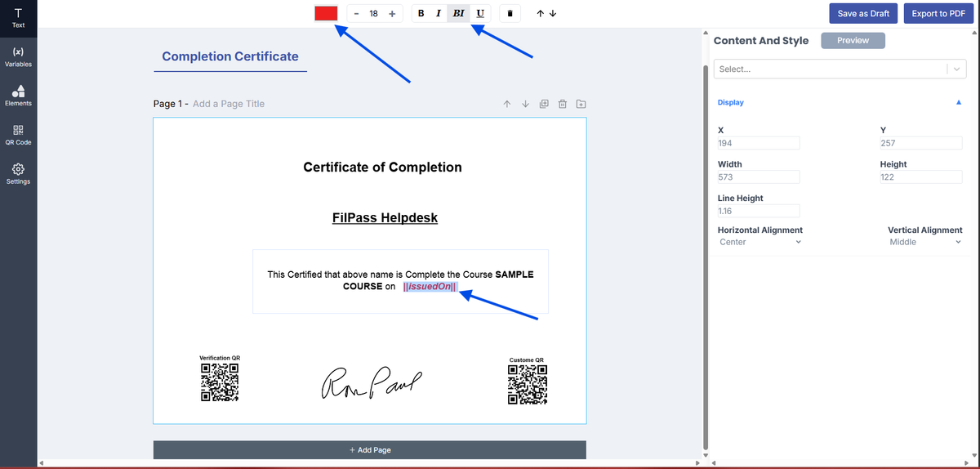
Task: Click the X position field
Action: 758,144
